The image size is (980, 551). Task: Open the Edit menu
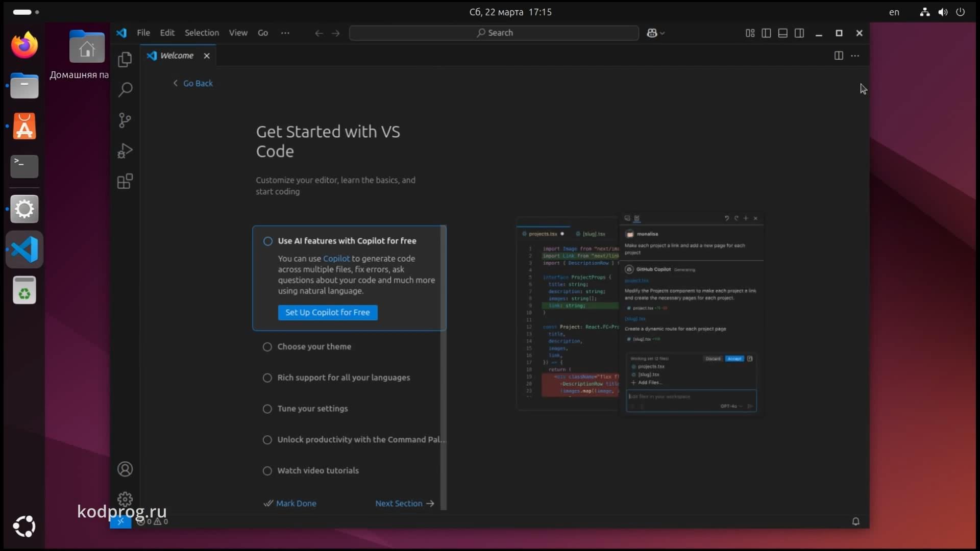point(167,33)
